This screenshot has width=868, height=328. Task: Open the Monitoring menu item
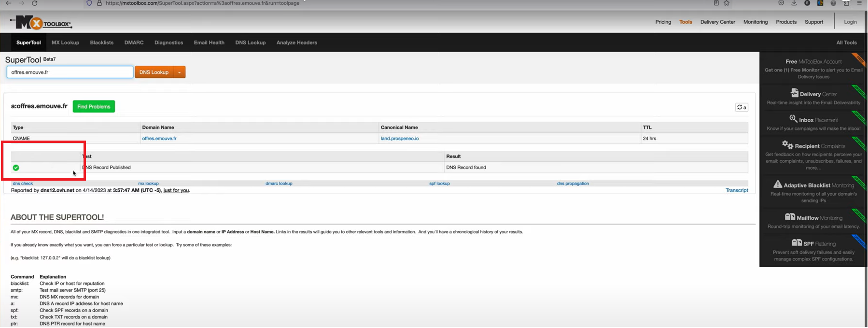756,22
